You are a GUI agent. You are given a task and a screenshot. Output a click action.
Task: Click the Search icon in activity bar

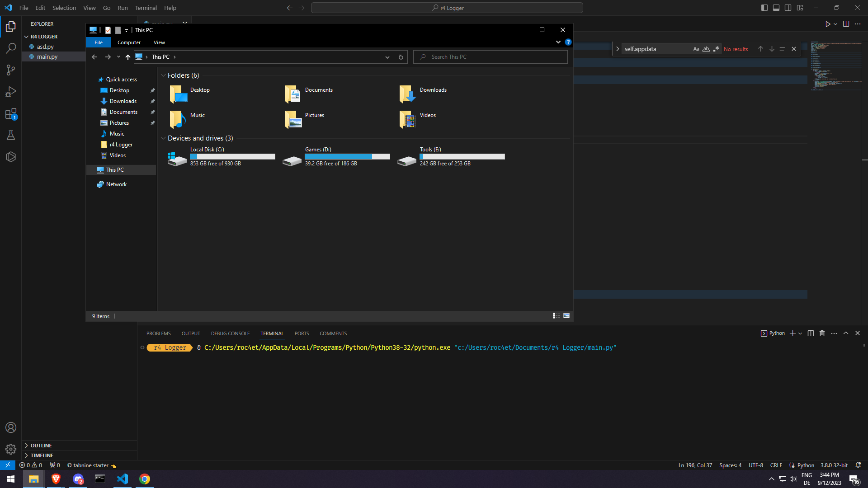point(11,48)
